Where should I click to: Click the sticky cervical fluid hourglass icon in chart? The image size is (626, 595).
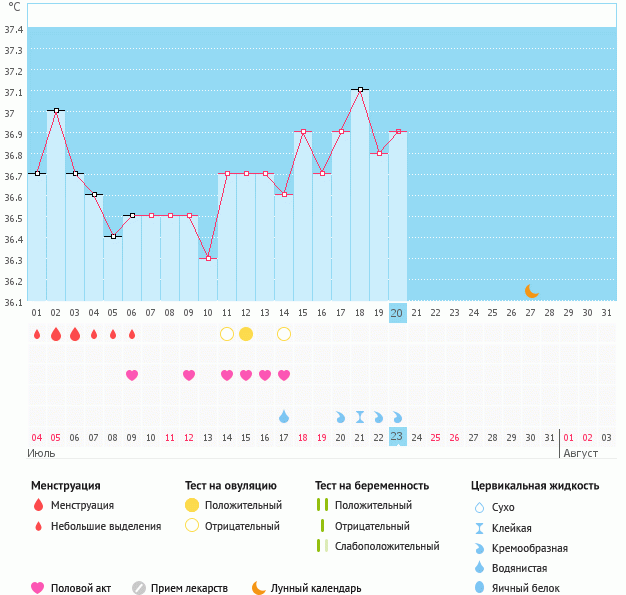(x=360, y=416)
